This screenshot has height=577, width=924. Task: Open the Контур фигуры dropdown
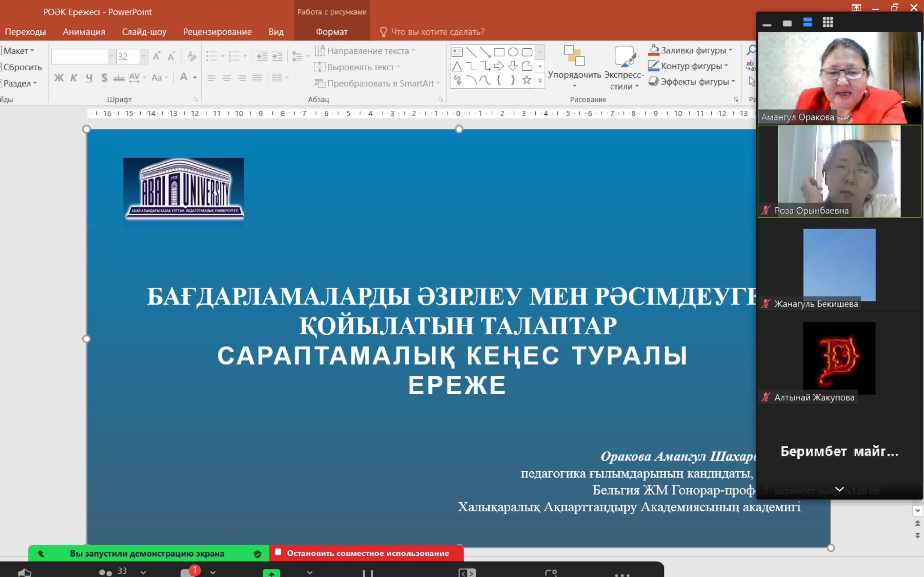[x=726, y=66]
